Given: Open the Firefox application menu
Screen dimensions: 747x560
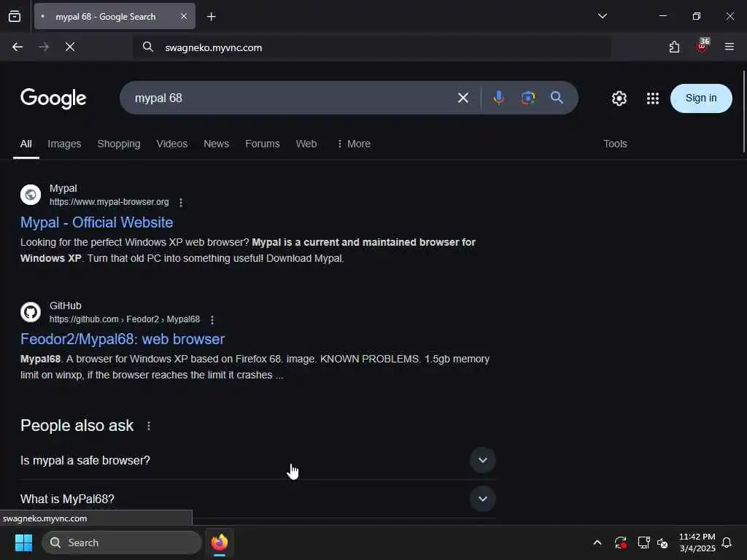Looking at the screenshot, I should point(729,47).
